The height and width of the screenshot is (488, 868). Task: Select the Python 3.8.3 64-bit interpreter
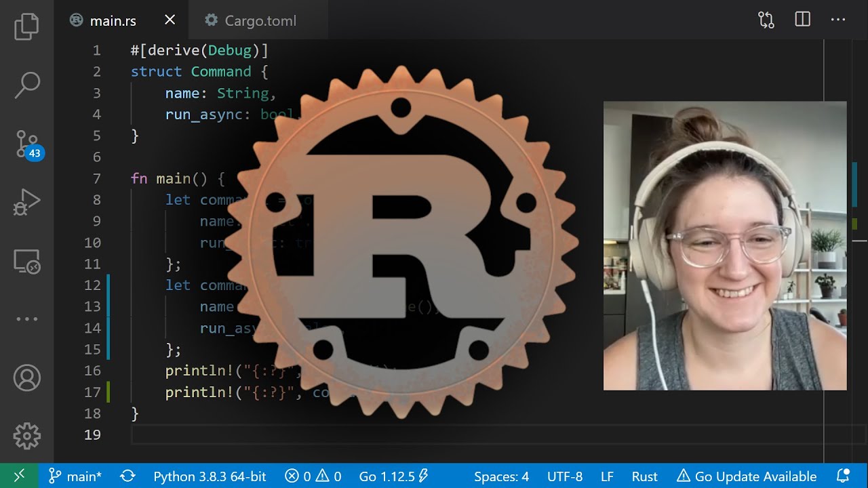click(x=210, y=476)
